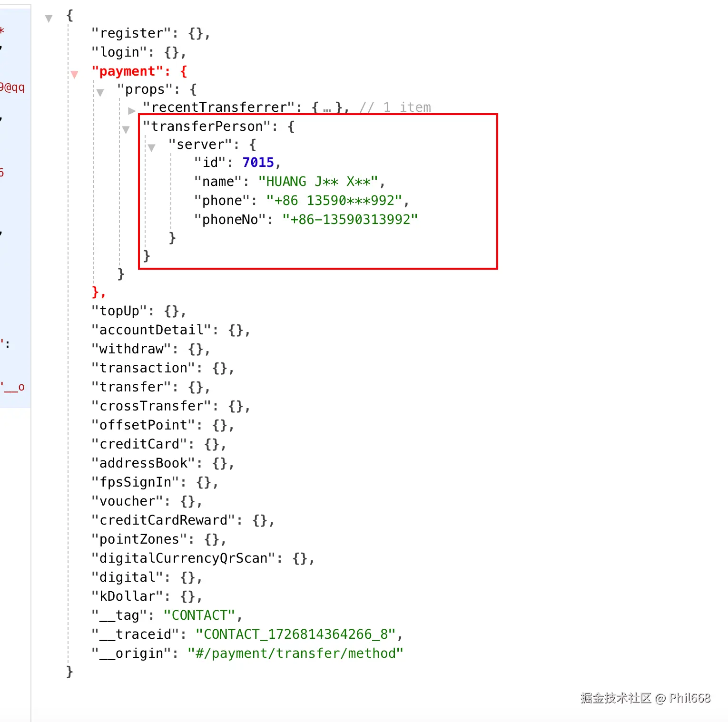The height and width of the screenshot is (722, 728).
Task: Click the "creditCardReward" line
Action: (x=183, y=520)
